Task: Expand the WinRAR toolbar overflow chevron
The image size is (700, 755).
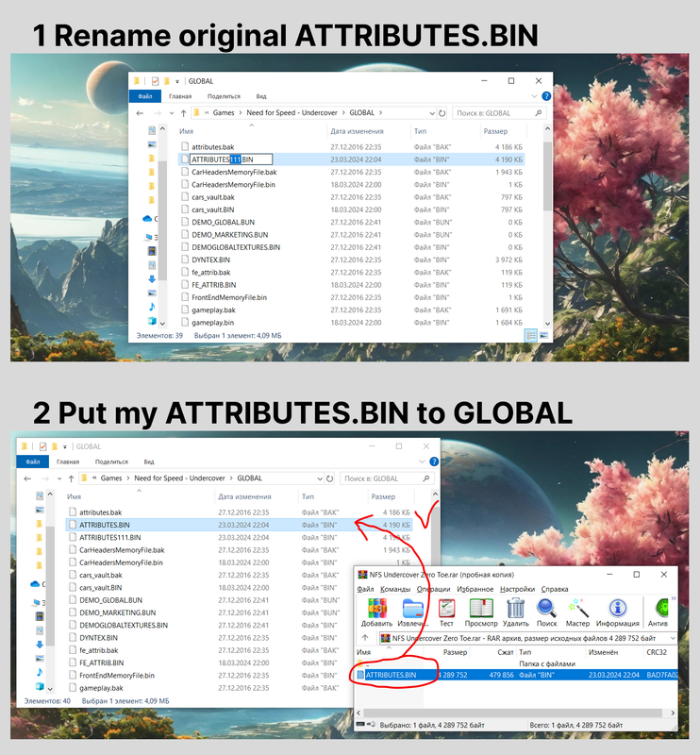Action: click(x=674, y=598)
